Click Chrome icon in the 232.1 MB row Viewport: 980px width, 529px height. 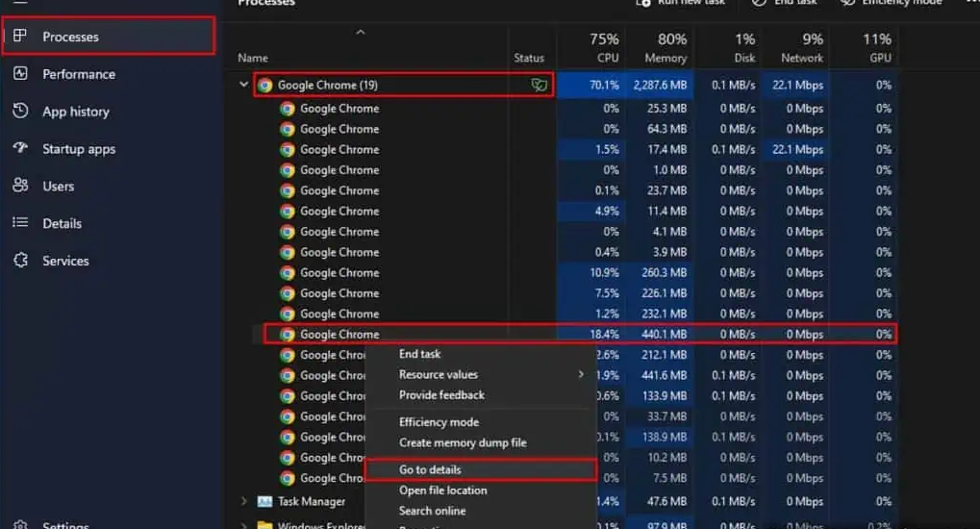click(287, 314)
